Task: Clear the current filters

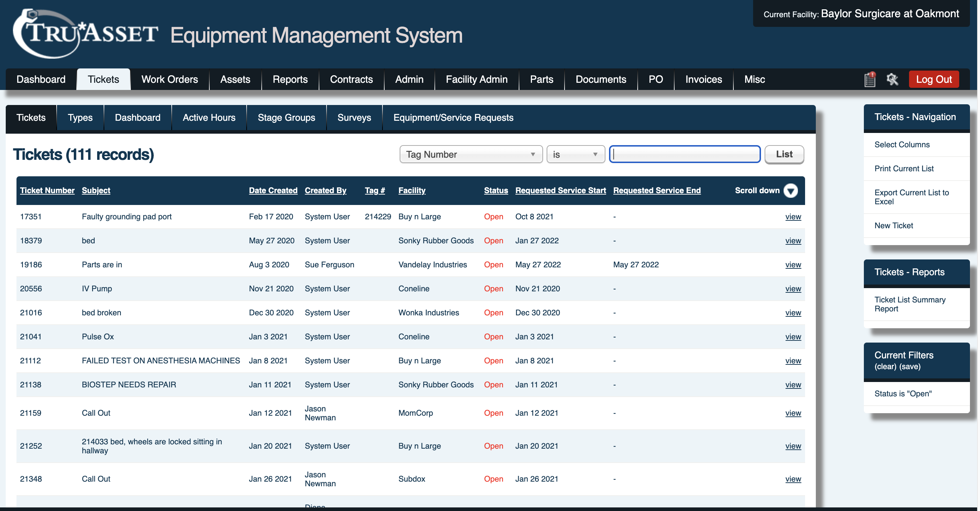Action: click(x=886, y=367)
